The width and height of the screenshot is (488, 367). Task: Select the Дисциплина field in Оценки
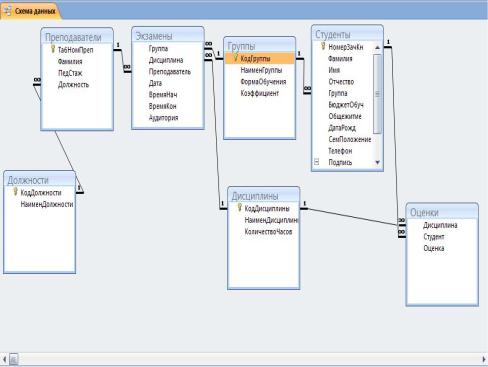[440, 225]
